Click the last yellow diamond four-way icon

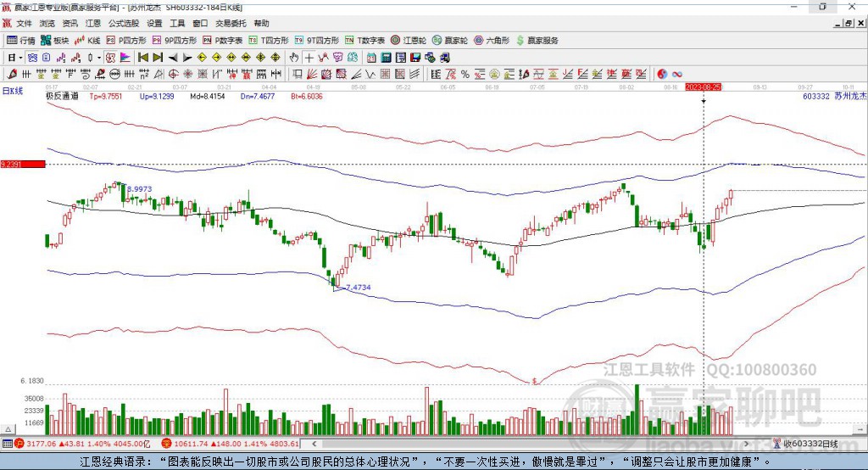(x=275, y=58)
